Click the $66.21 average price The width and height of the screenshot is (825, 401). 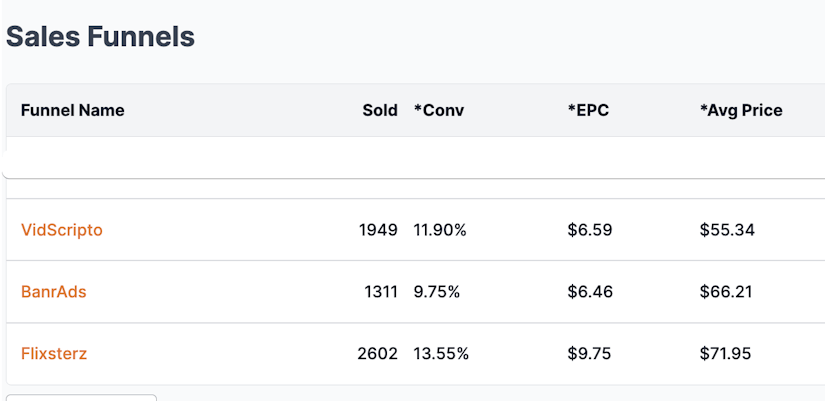tap(727, 292)
